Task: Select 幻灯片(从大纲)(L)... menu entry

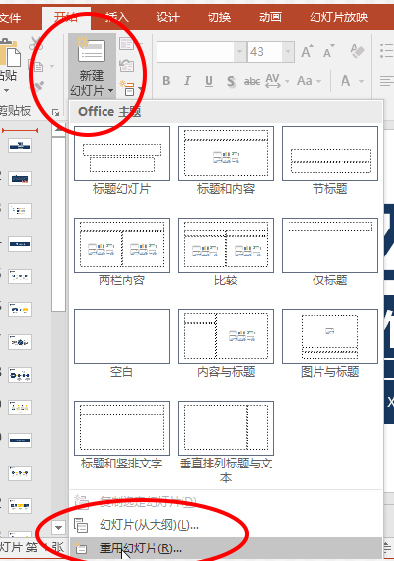Action: pos(226,525)
